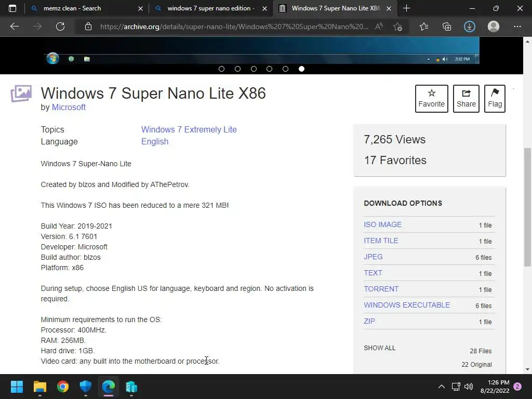Image resolution: width=532 pixels, height=399 pixels.
Task: Click the browser Back arrow
Action: tap(14, 26)
